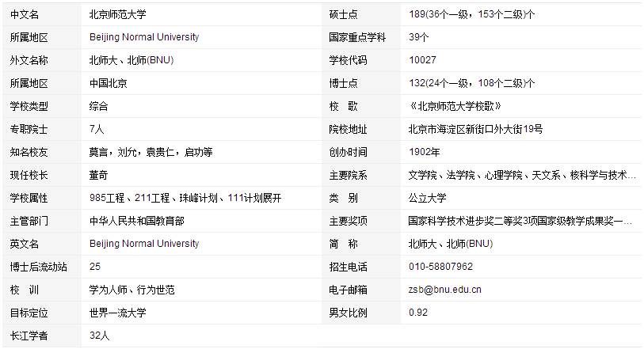Select the motto 学为人师、行为世范
Image resolution: width=644 pixels, height=349 pixels.
tap(132, 290)
